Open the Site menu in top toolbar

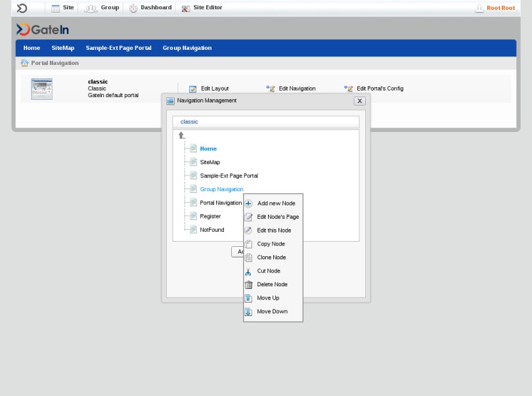coord(63,8)
